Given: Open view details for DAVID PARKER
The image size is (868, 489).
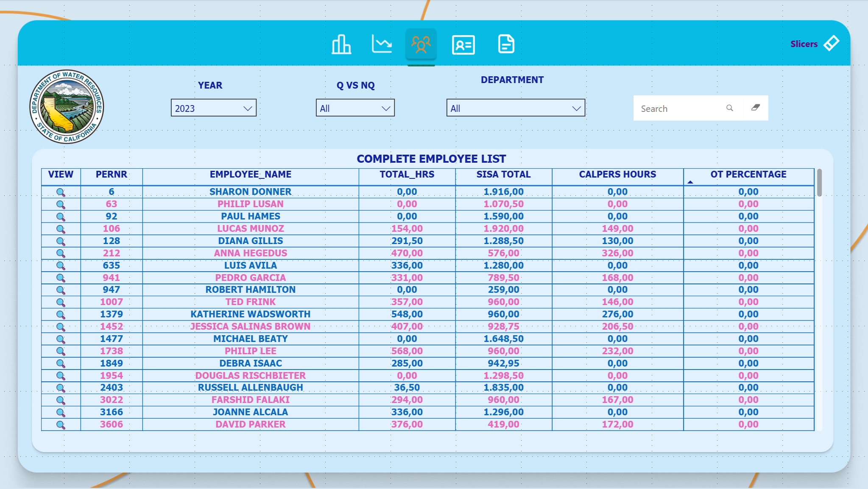Looking at the screenshot, I should click(61, 424).
